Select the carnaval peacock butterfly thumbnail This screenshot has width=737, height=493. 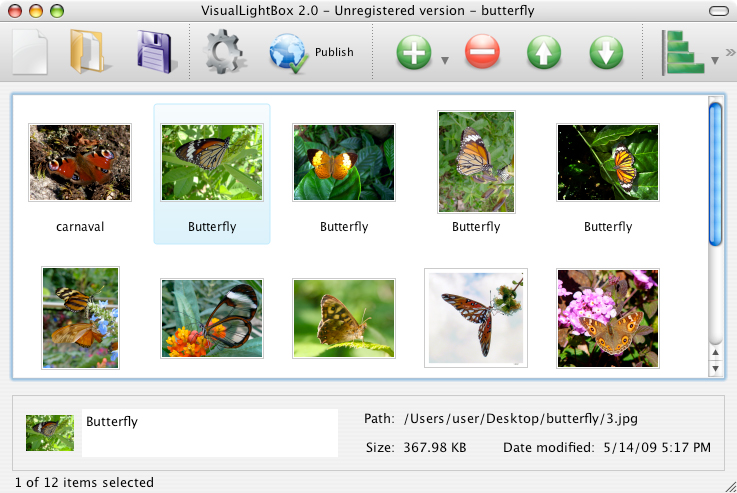pos(80,162)
